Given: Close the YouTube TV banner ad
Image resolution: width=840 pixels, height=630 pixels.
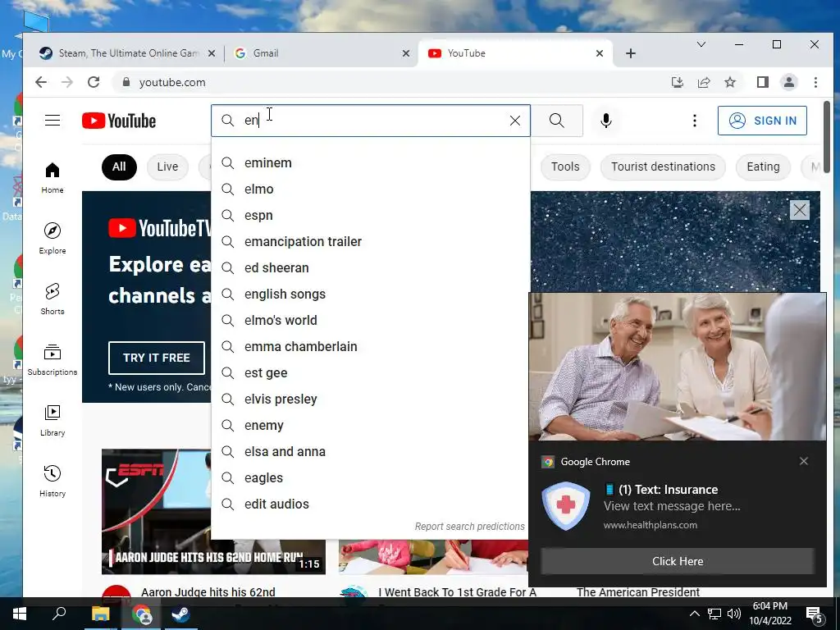Looking at the screenshot, I should pos(800,210).
